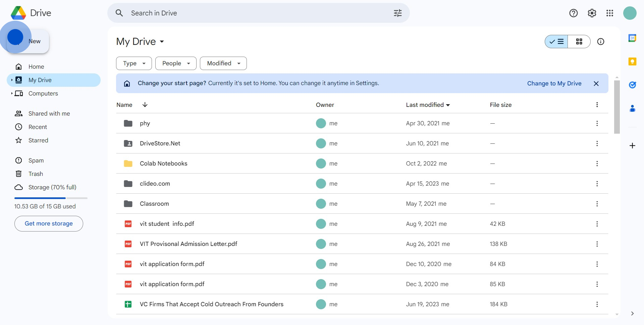
Task: Focus the Search in Drive field
Action: [x=258, y=13]
